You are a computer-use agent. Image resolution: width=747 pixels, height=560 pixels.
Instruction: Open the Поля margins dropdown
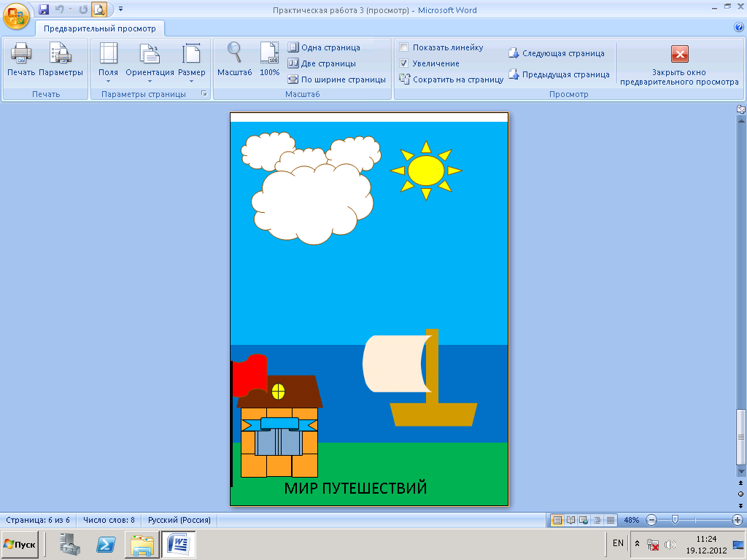pyautogui.click(x=108, y=62)
